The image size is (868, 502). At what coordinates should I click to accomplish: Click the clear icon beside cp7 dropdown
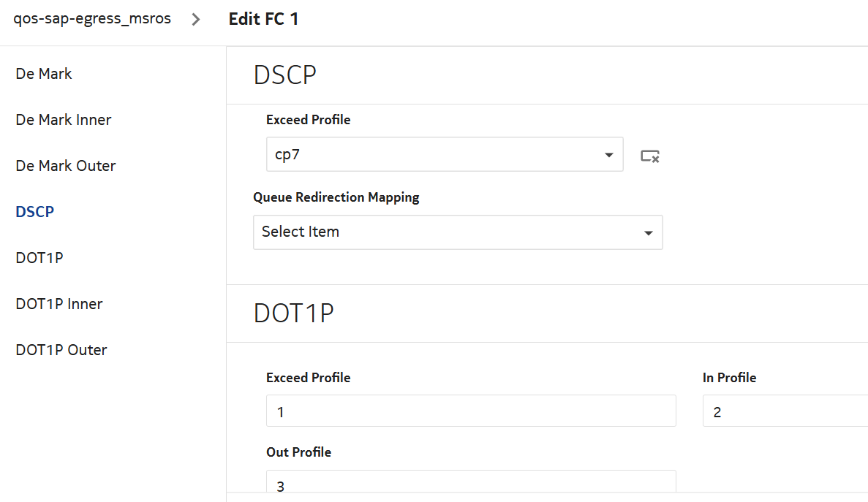(x=649, y=156)
